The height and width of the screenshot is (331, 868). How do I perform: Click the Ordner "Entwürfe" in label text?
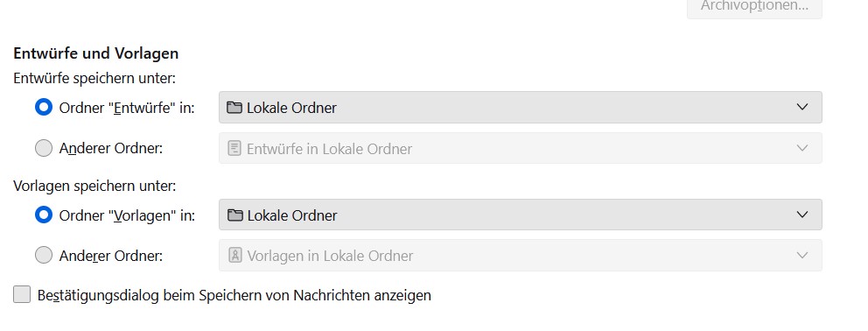tap(127, 108)
